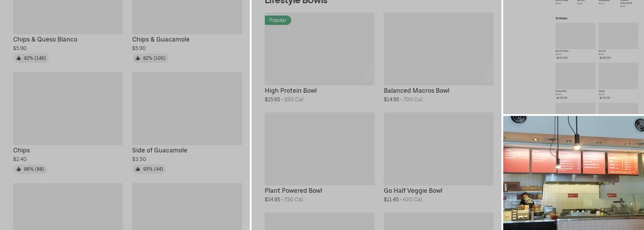Click thumbs-up icon under Side of Guacamole
This screenshot has height=230, width=644.
coord(138,169)
